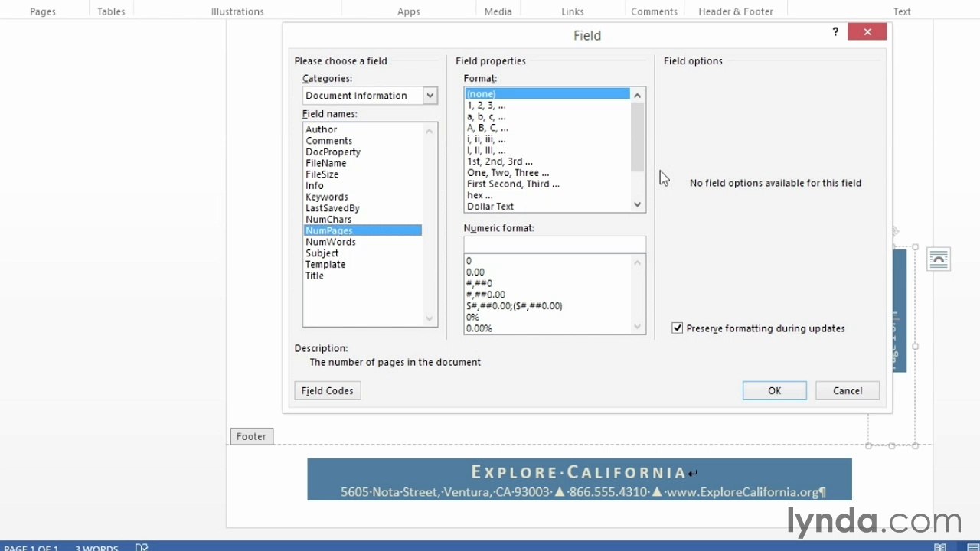
Task: Choose (none) format option
Action: click(x=547, y=93)
